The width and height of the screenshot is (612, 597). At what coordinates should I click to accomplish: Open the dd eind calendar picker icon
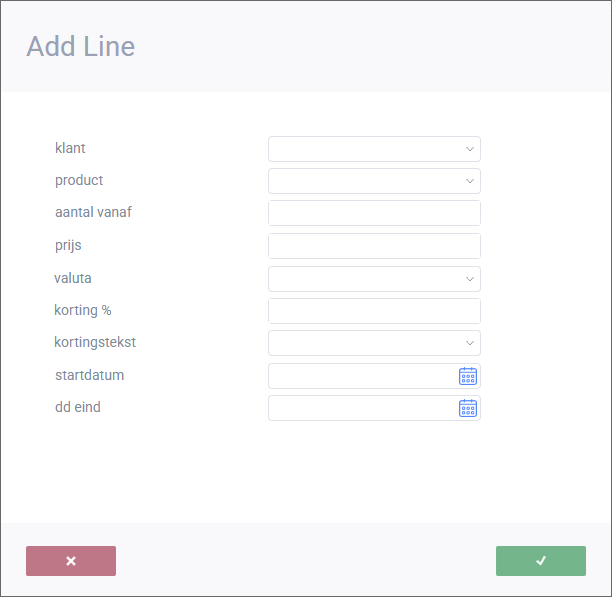pos(468,408)
